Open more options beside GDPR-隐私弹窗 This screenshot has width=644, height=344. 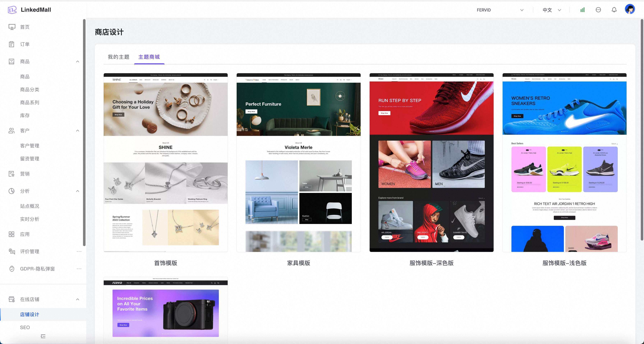pyautogui.click(x=79, y=269)
